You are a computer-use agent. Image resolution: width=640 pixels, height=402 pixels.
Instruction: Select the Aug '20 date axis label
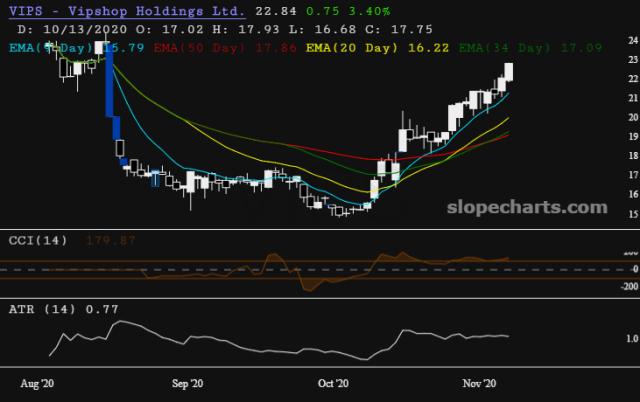point(36,384)
